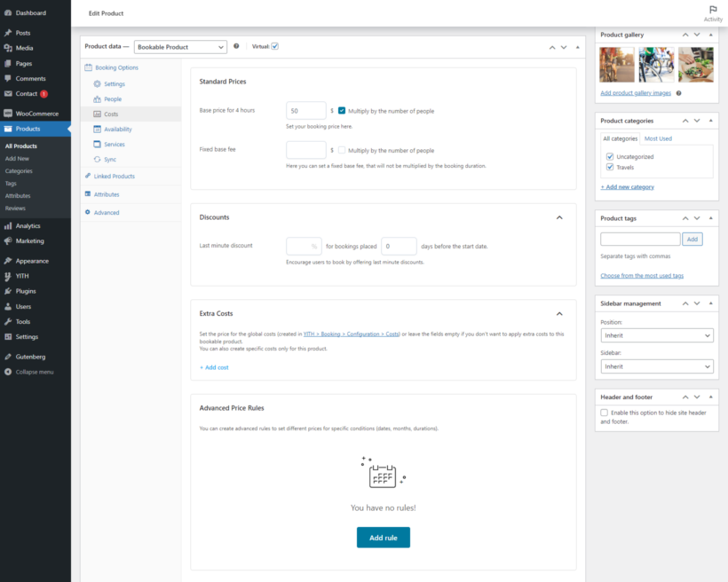Click the Analytics icon in sidebar

point(8,226)
